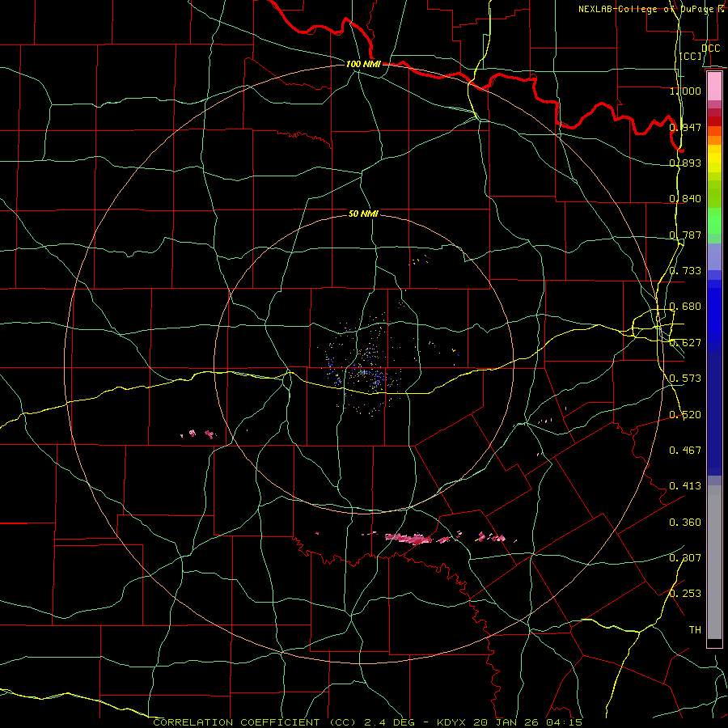Click the light pink top color bar segment
This screenshot has width=728, height=728.
tap(714, 87)
